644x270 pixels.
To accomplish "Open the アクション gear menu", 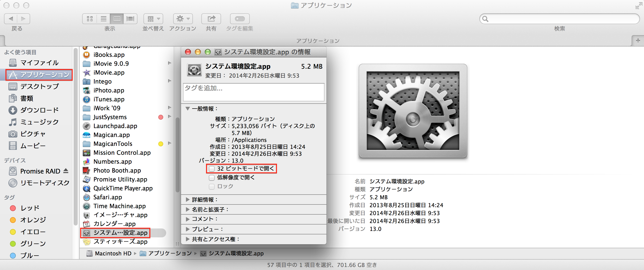I will point(183,19).
